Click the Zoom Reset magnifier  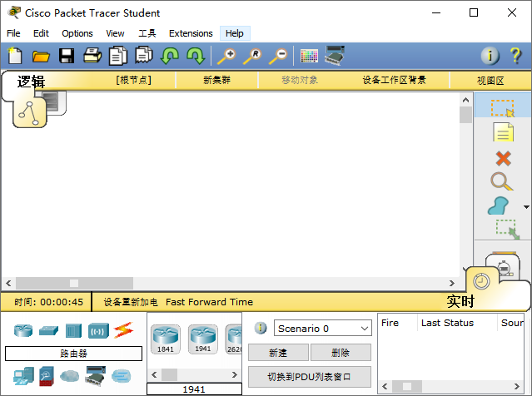coord(252,57)
